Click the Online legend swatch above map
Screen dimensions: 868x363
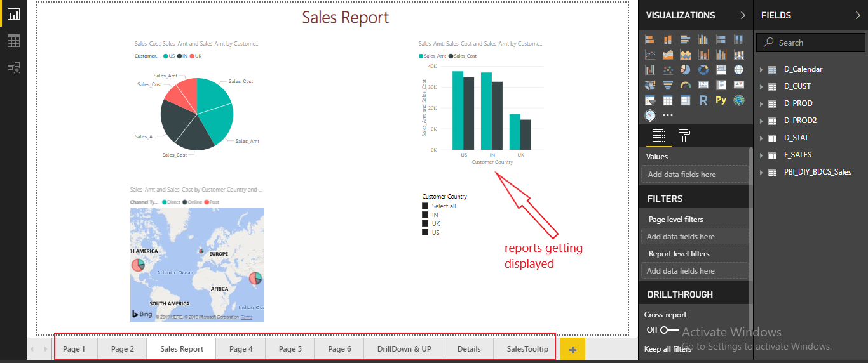(185, 202)
